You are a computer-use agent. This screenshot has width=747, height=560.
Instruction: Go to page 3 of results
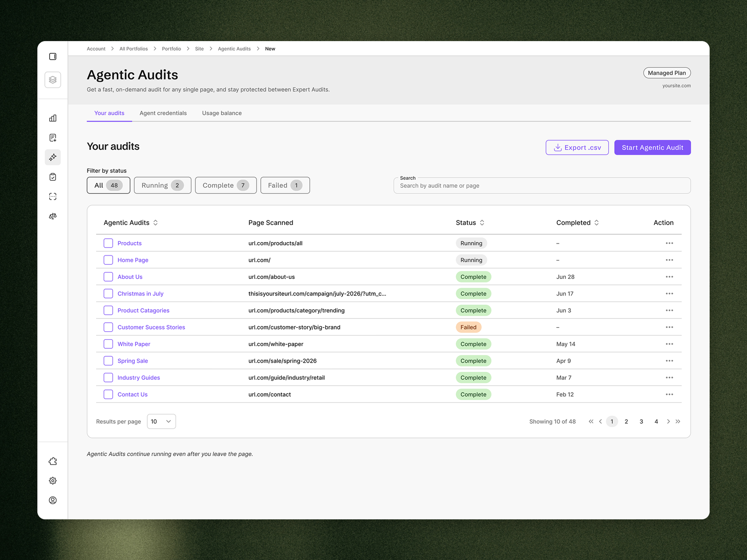(641, 421)
